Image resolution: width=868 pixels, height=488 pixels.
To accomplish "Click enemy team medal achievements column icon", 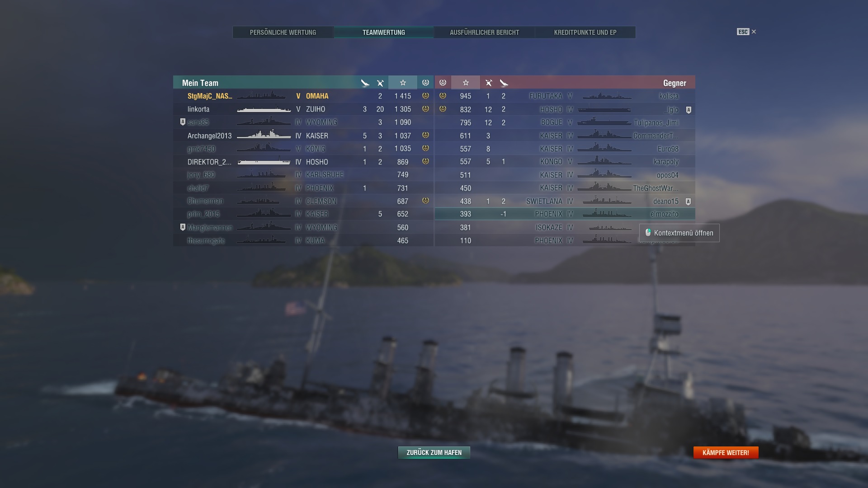I will coord(443,83).
